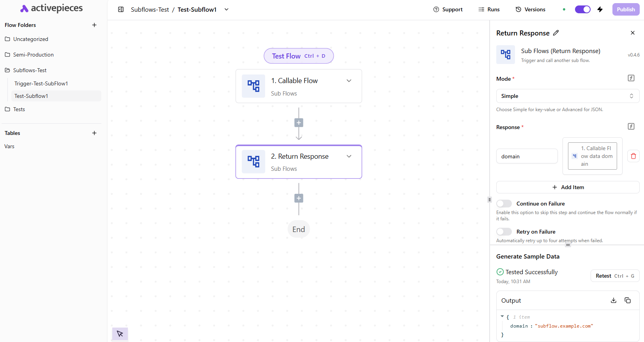Image resolution: width=644 pixels, height=342 pixels.
Task: Click the red trash icon for domain row
Action: (x=633, y=156)
